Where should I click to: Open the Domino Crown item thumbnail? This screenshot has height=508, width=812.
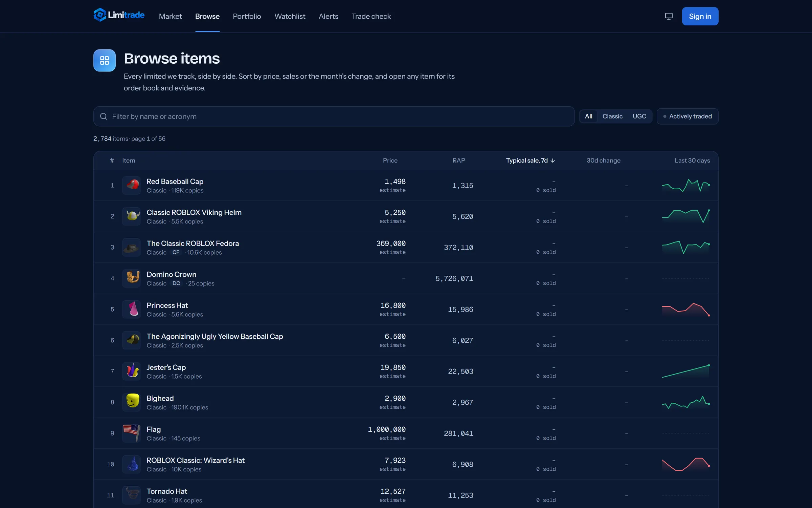tap(131, 278)
